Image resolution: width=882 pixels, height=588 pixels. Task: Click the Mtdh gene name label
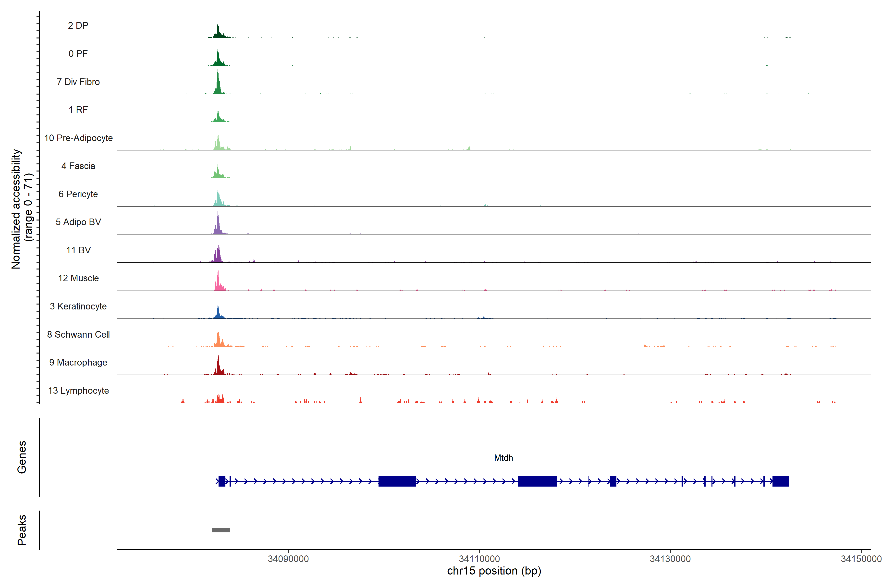503,458
